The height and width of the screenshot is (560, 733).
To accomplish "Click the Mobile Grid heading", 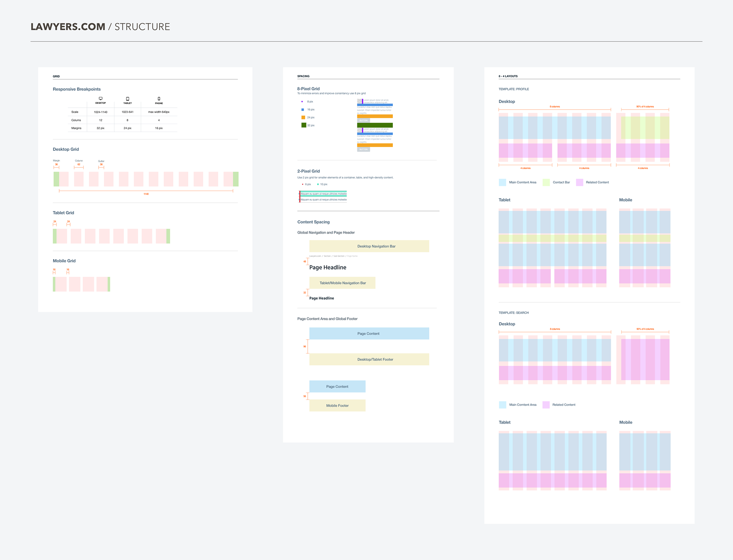I will (x=64, y=261).
